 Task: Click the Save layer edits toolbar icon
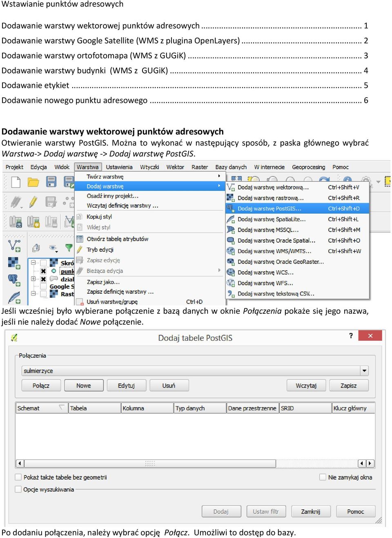point(51,202)
